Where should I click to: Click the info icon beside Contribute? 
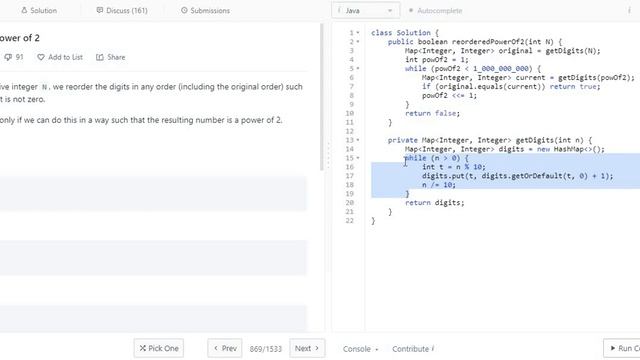433,349
